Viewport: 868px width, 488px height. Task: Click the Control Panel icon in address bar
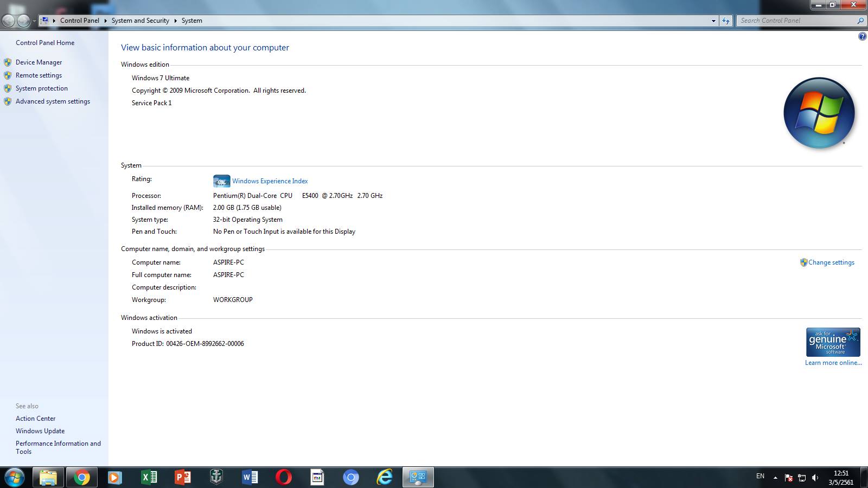(x=45, y=21)
